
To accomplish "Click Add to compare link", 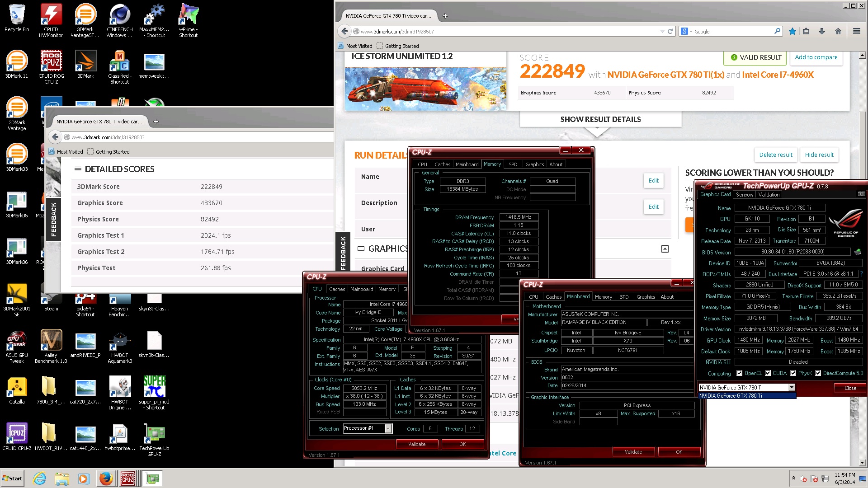I will [x=816, y=57].
